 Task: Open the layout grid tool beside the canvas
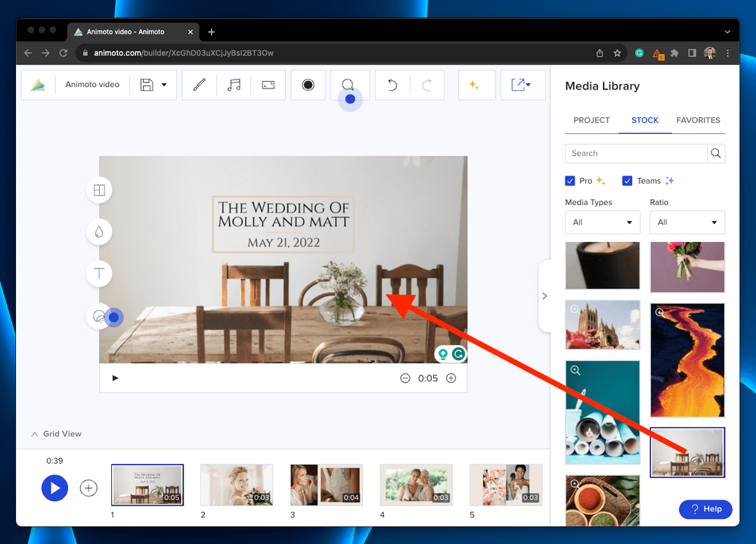coord(99,190)
